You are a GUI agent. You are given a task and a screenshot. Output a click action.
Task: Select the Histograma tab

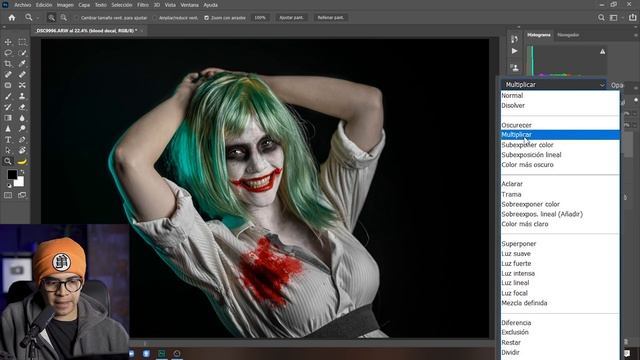[x=539, y=35]
